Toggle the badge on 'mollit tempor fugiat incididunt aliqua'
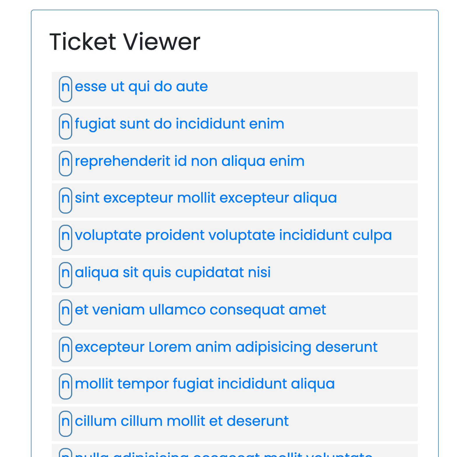The width and height of the screenshot is (476, 457). point(66,387)
